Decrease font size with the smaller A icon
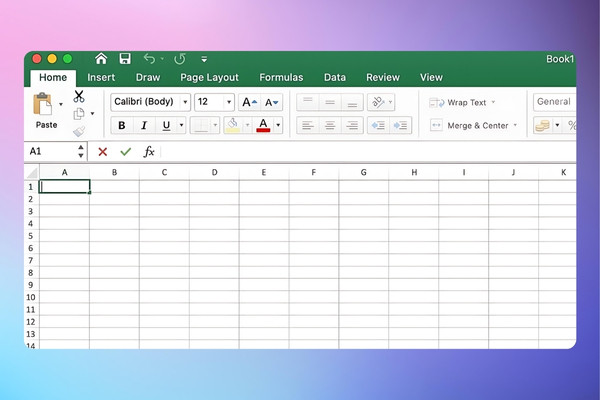This screenshot has width=600, height=400. pos(272,102)
